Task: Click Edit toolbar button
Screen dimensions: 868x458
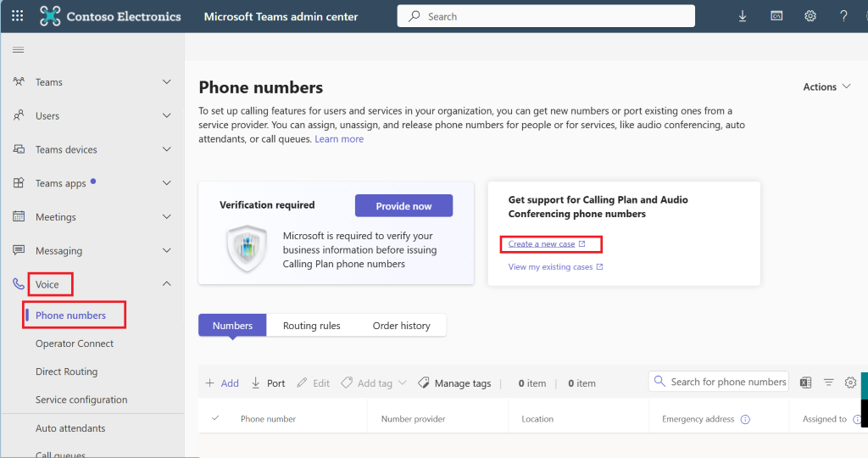Action: [313, 383]
